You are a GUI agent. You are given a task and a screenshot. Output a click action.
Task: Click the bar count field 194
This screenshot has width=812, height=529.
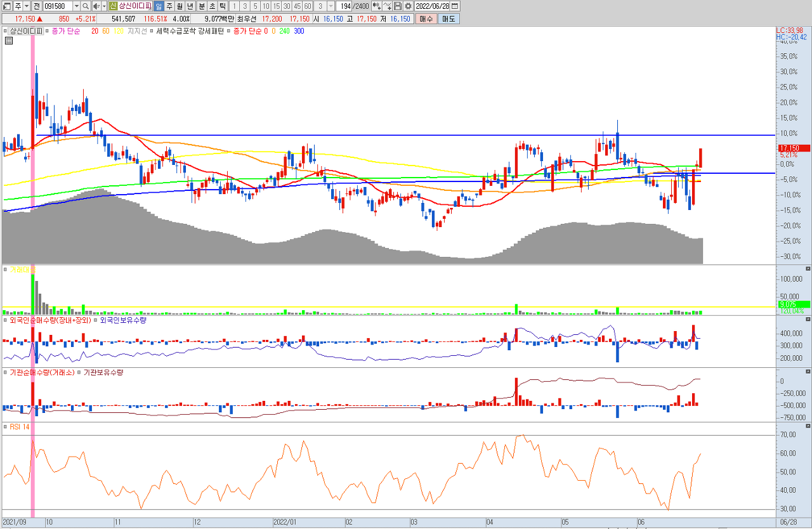(344, 6)
